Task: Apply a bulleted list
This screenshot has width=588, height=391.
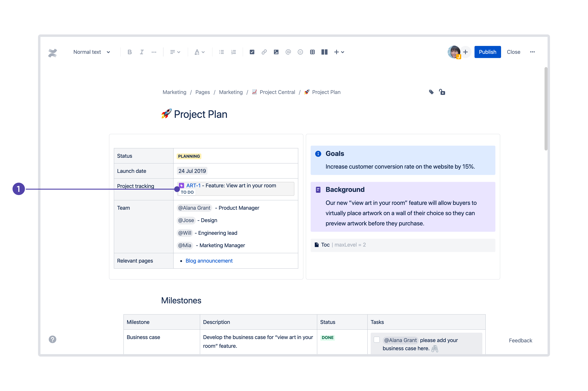Action: pos(221,52)
